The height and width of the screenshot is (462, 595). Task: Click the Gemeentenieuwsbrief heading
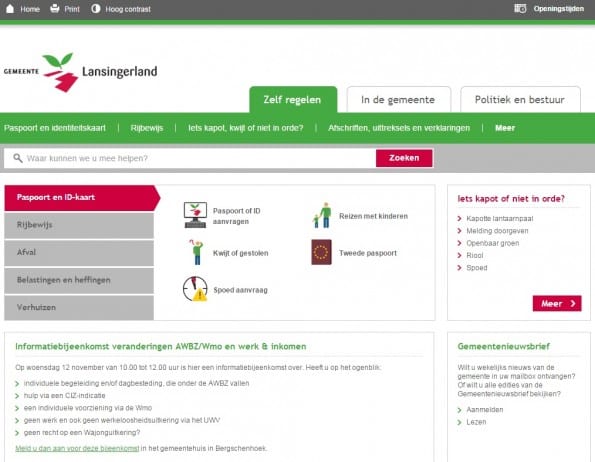504,346
